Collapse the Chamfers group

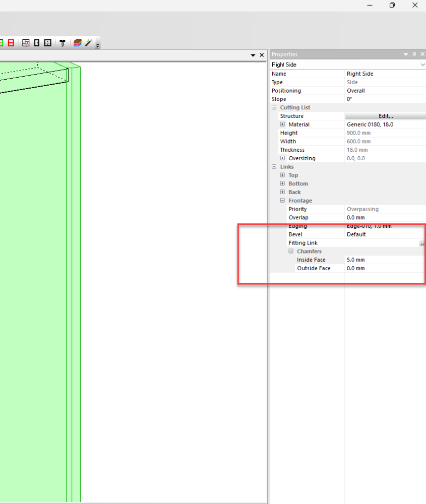[291, 251]
